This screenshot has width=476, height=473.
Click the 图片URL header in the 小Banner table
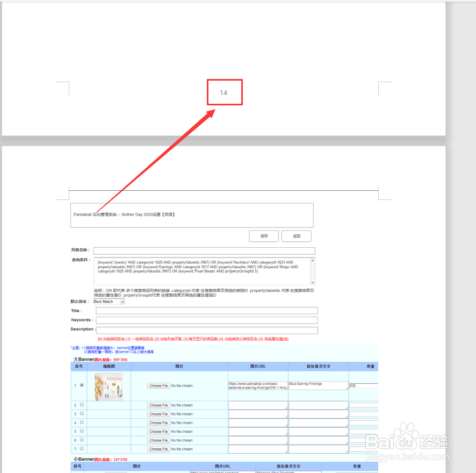(222, 466)
